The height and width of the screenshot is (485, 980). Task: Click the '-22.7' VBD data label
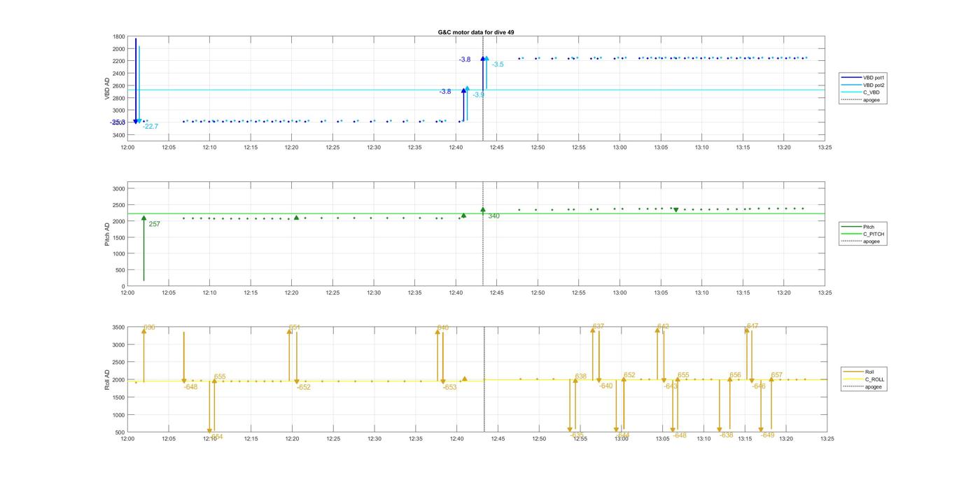pos(150,127)
